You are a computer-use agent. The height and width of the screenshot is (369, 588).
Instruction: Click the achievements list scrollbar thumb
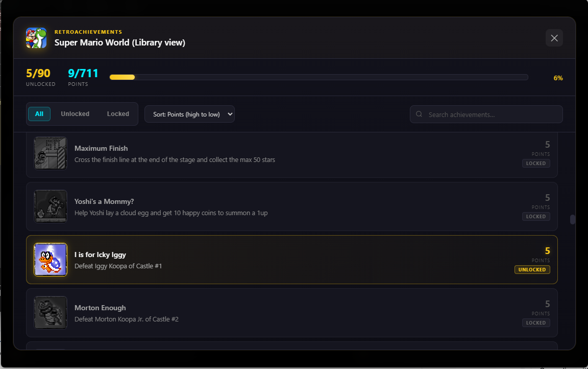coord(572,219)
